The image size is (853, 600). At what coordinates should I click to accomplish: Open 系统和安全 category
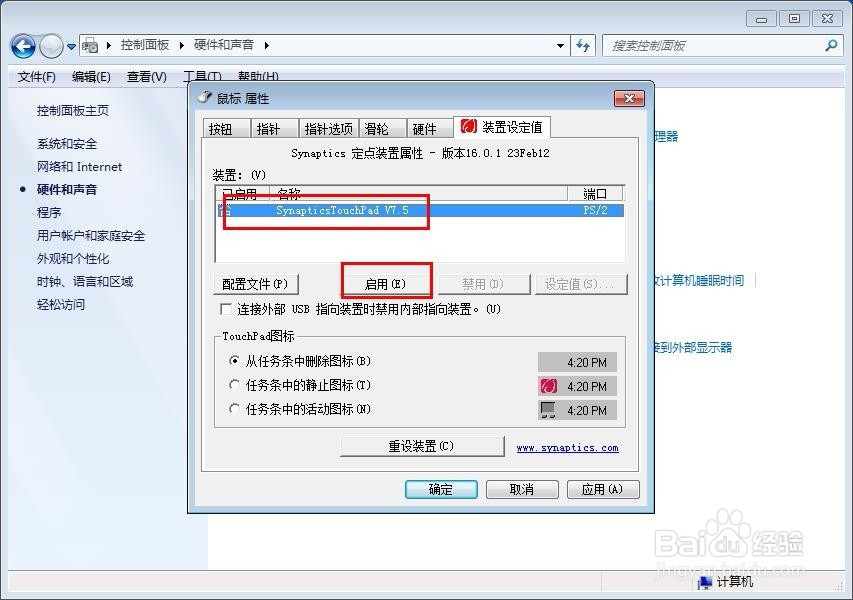[x=67, y=144]
